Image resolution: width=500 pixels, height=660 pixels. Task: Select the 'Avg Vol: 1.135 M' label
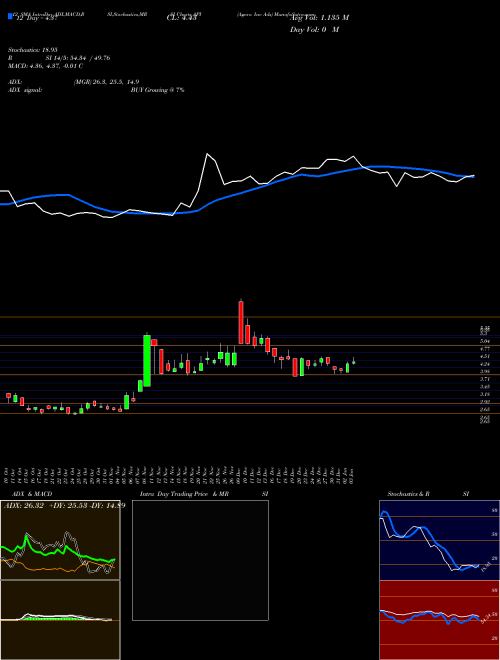tap(318, 18)
